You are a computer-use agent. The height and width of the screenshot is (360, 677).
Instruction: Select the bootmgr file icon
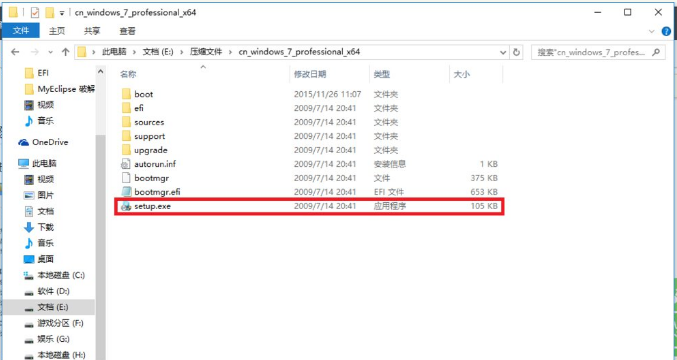[x=126, y=178]
